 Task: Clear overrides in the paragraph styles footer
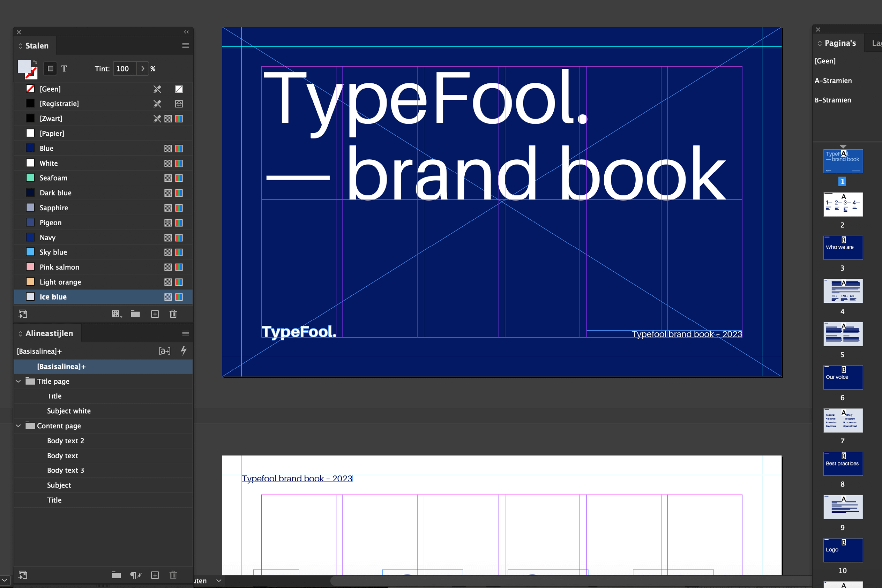[135, 575]
